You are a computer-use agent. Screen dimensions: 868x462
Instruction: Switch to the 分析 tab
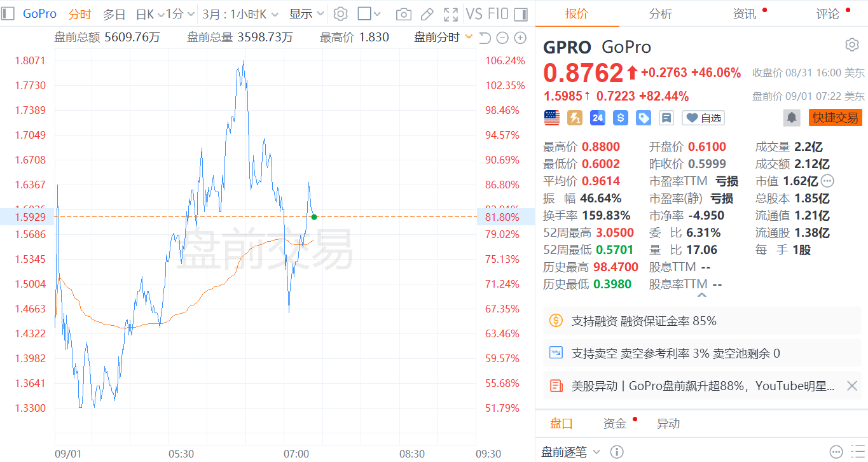661,14
